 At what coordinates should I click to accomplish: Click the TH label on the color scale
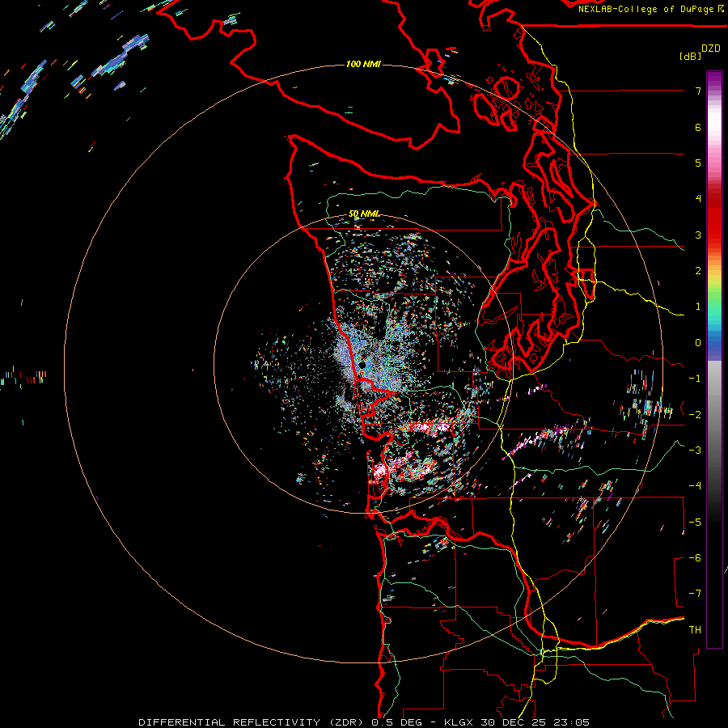[695, 629]
